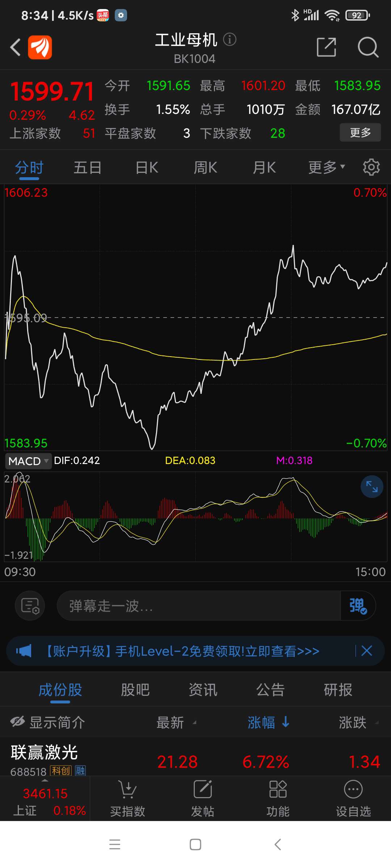Tap 设自选 ellipsis icon

353,789
